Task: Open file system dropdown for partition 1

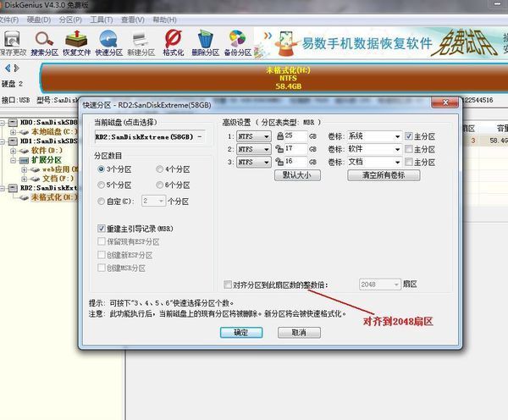Action: [x=254, y=136]
